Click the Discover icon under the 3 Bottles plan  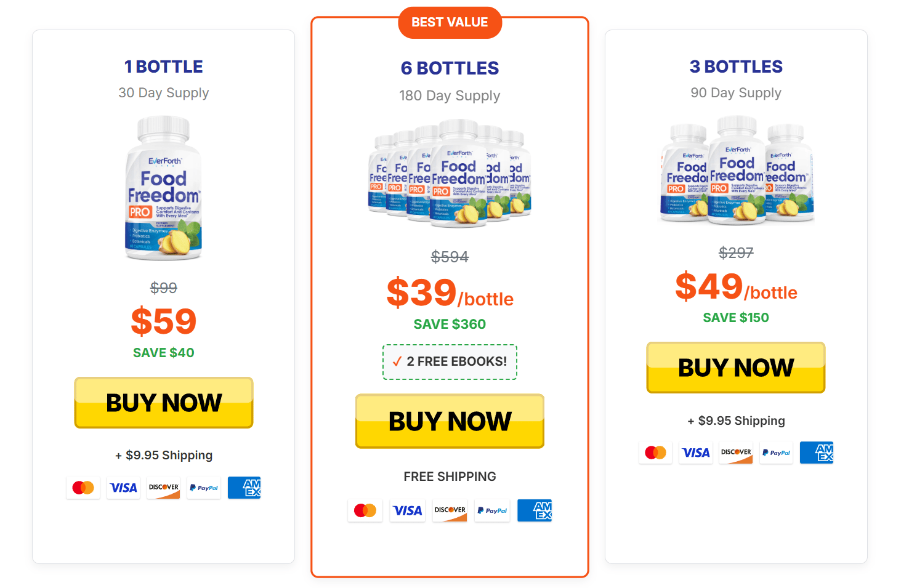click(x=735, y=453)
